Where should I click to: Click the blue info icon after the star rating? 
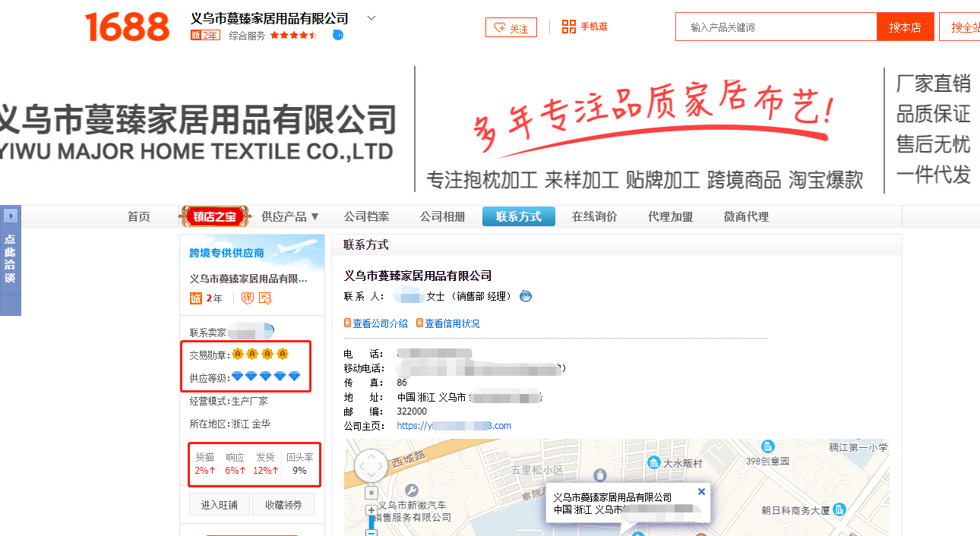tap(338, 35)
